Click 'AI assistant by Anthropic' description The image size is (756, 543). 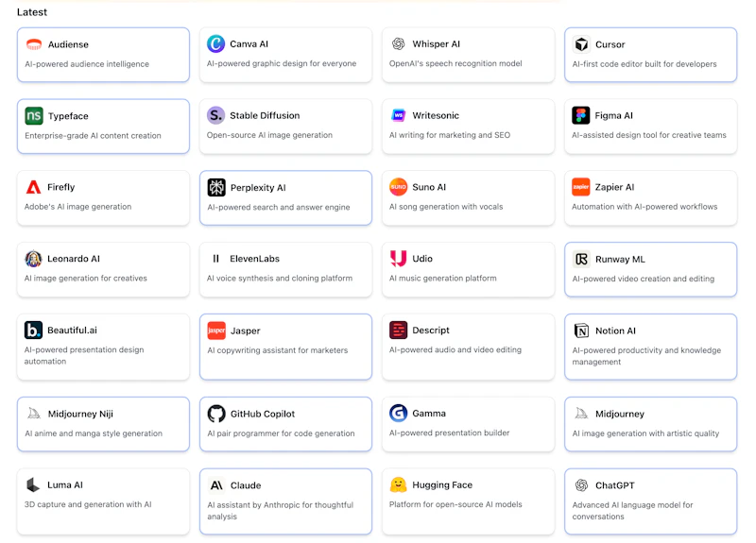(x=280, y=511)
